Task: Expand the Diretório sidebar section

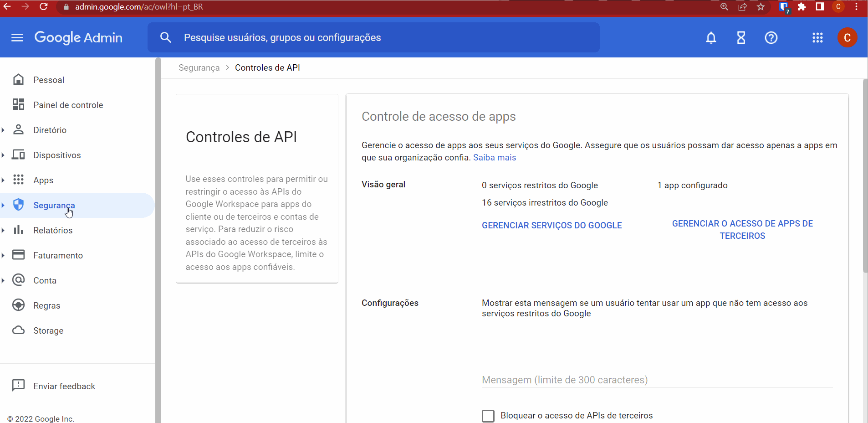Action: click(3, 130)
